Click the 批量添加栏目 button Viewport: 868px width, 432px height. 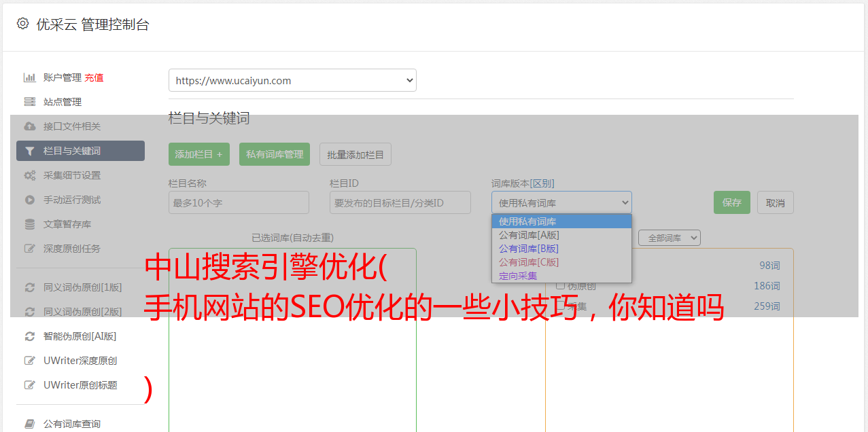(x=355, y=154)
